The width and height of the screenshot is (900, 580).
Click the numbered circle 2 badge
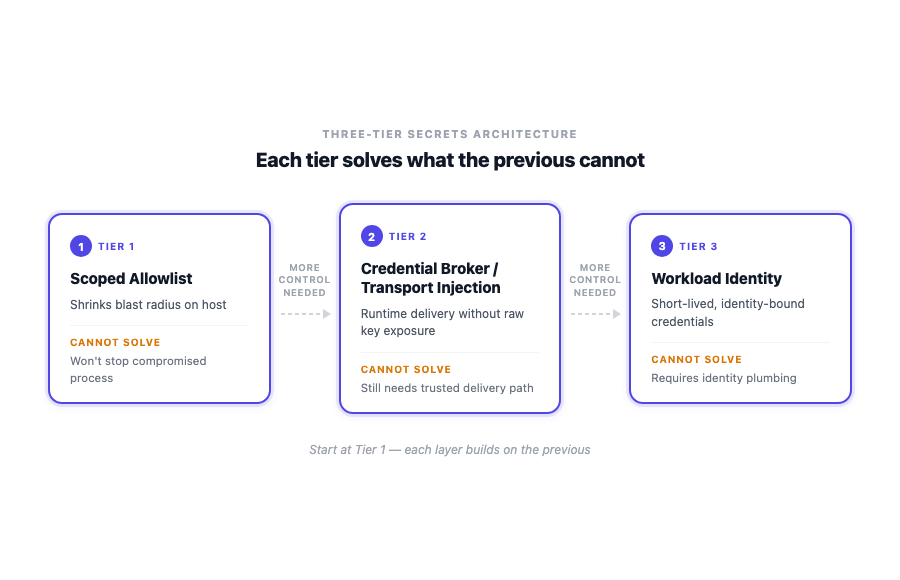coord(371,236)
